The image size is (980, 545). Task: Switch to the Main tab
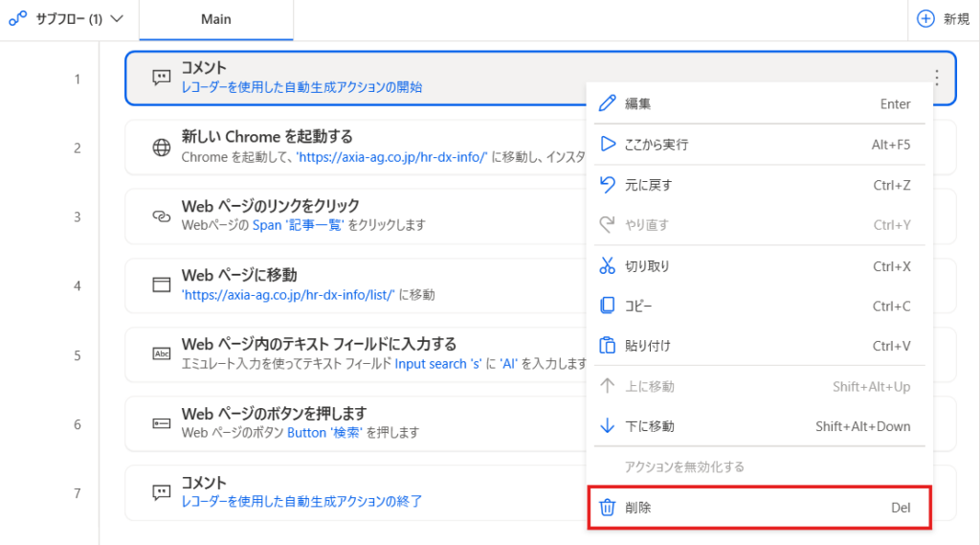click(x=215, y=19)
